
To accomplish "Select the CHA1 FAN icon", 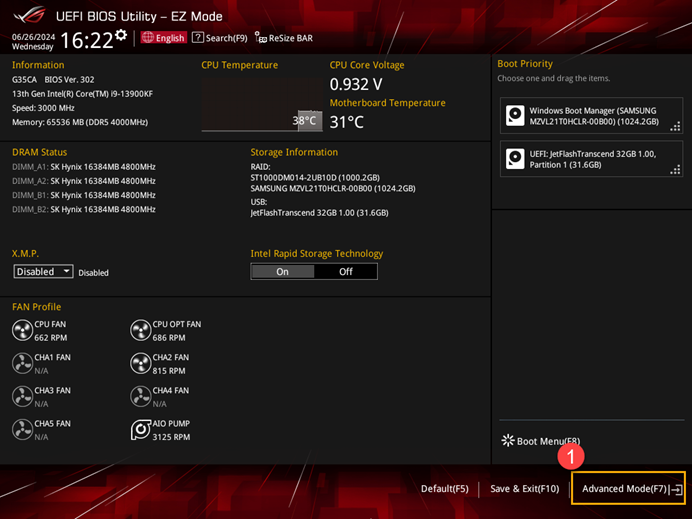I will coord(22,364).
